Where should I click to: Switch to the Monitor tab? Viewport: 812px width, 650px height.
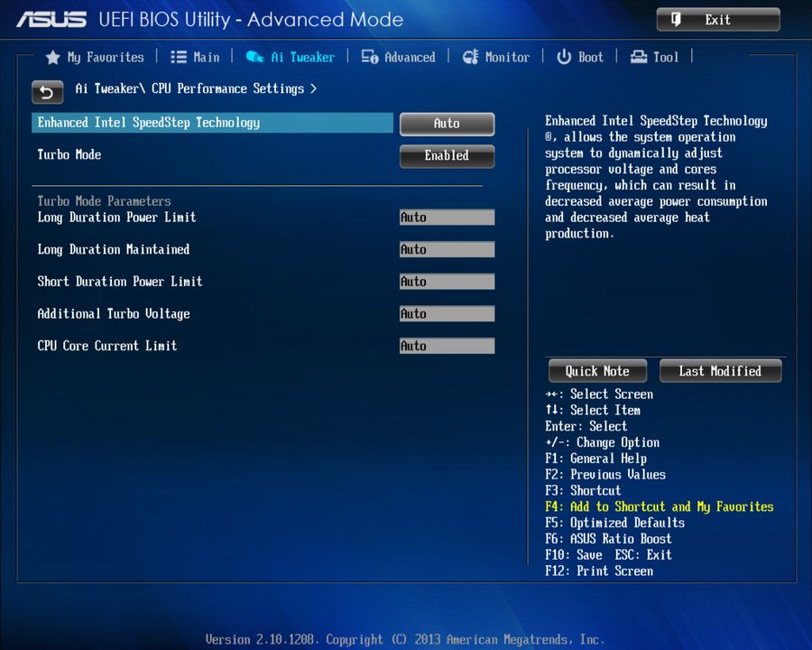(496, 56)
